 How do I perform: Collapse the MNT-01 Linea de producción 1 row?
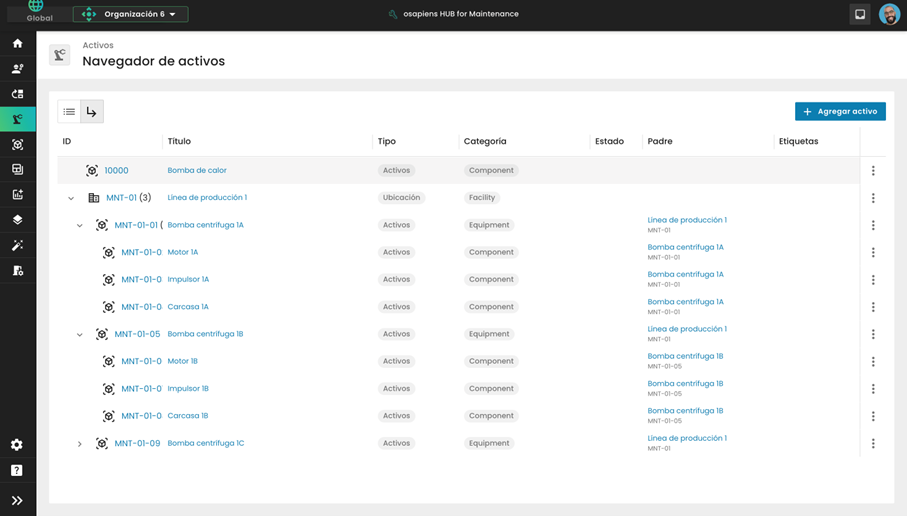tap(71, 198)
